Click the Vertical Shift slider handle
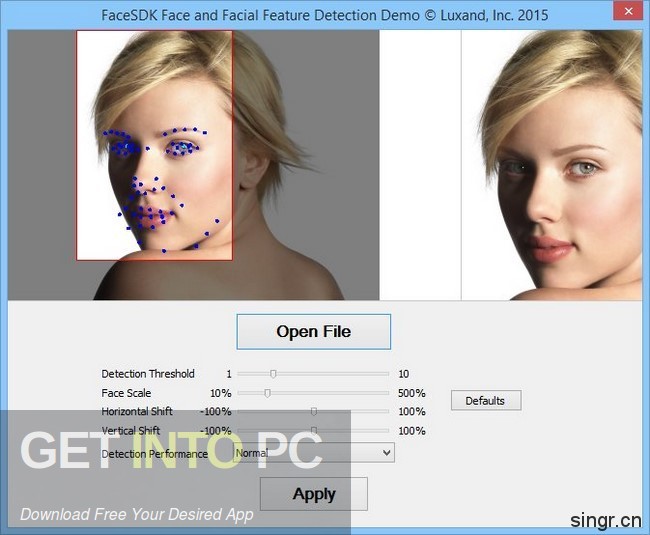The image size is (650, 535). 314,431
